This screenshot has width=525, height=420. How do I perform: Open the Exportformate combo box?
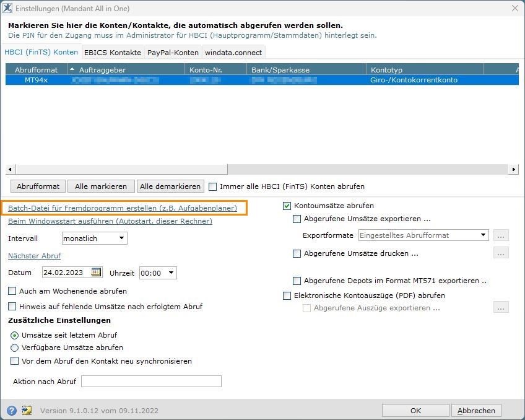click(423, 235)
